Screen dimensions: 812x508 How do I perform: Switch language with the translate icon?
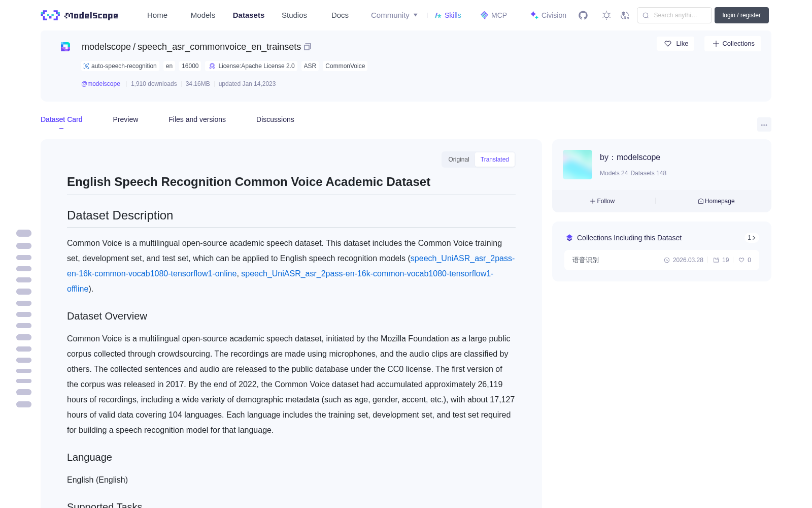(x=625, y=15)
